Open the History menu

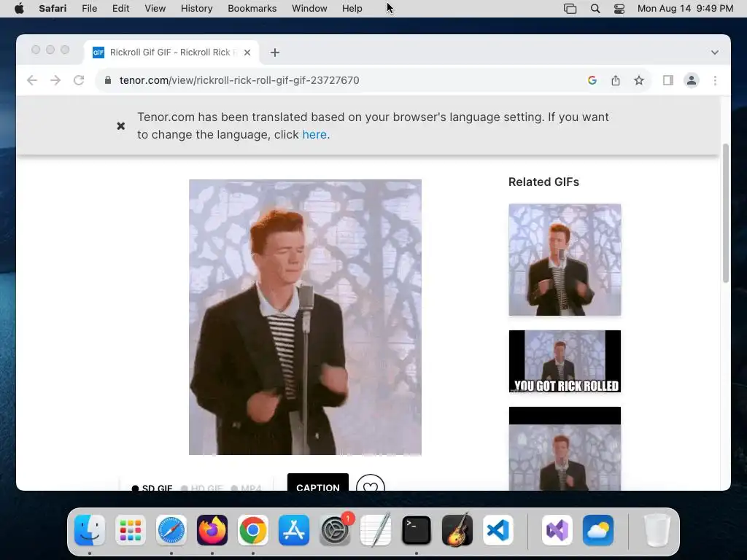click(196, 9)
